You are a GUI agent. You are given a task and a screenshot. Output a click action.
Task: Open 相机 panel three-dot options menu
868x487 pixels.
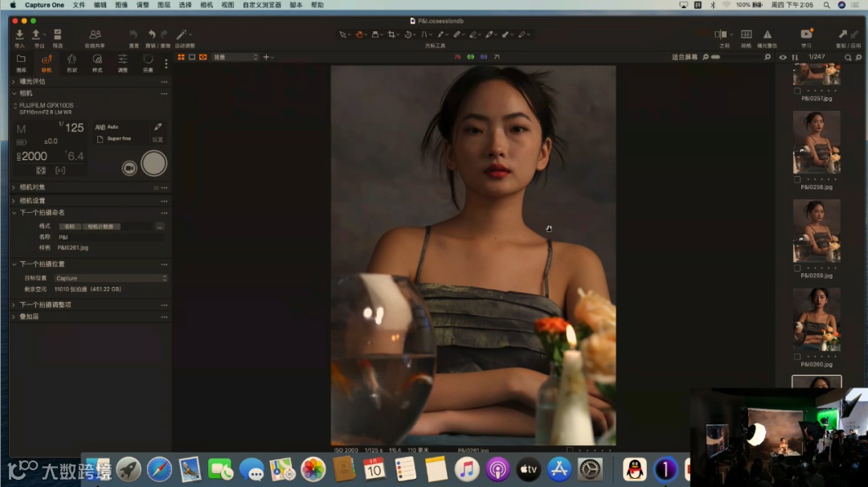164,93
